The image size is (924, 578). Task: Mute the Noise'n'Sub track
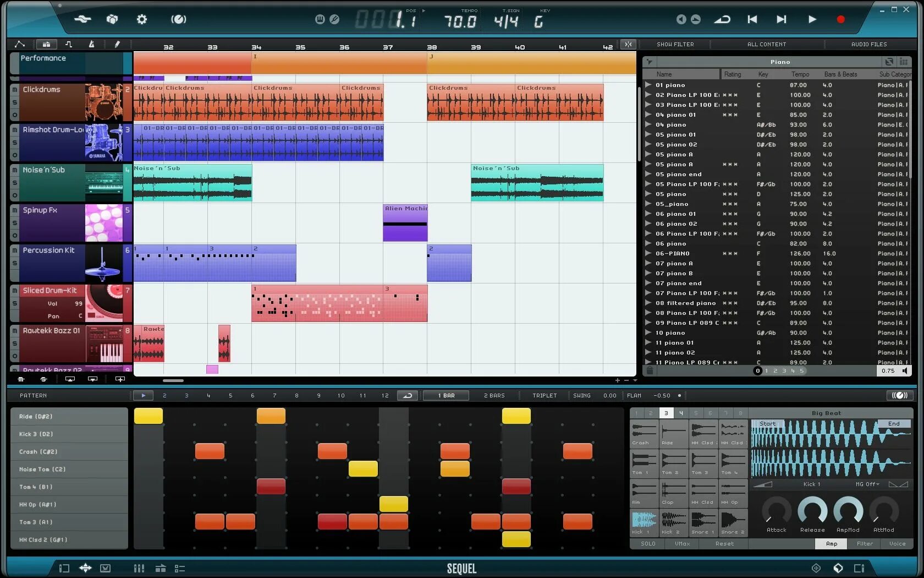[x=15, y=170]
